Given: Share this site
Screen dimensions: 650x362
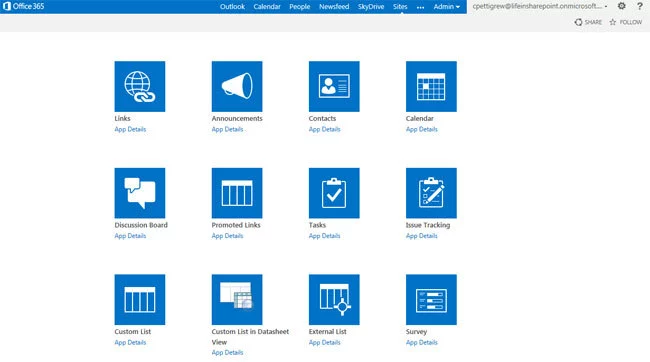Looking at the screenshot, I should coord(588,22).
